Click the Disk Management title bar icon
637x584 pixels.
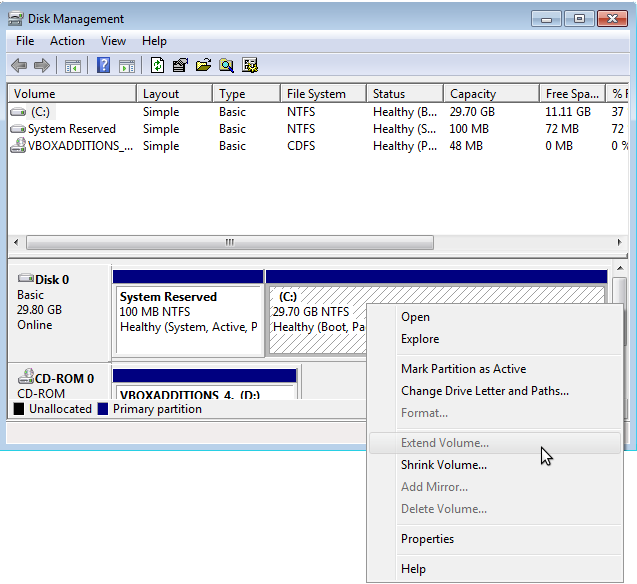coord(16,19)
